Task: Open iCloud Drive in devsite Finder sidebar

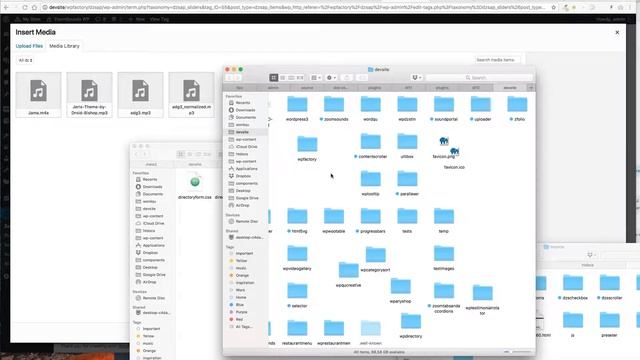Action: click(246, 147)
